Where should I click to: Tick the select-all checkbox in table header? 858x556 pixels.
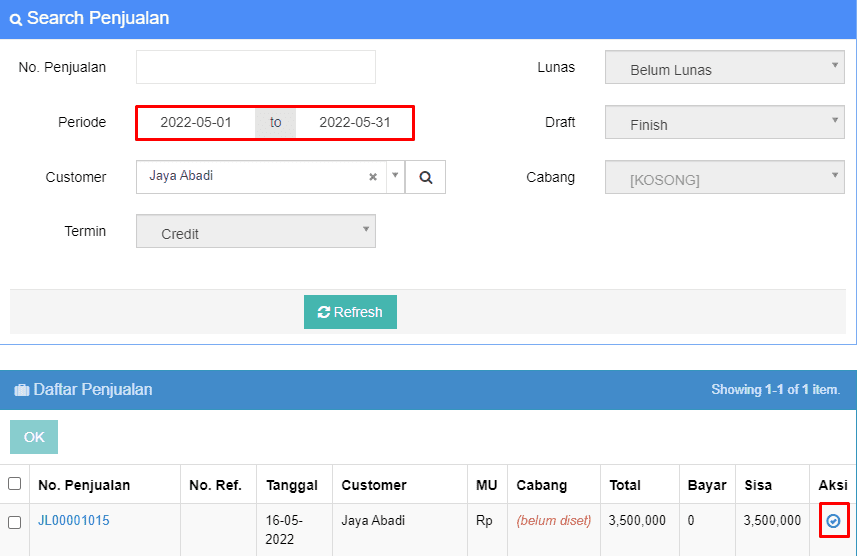tap(15, 484)
